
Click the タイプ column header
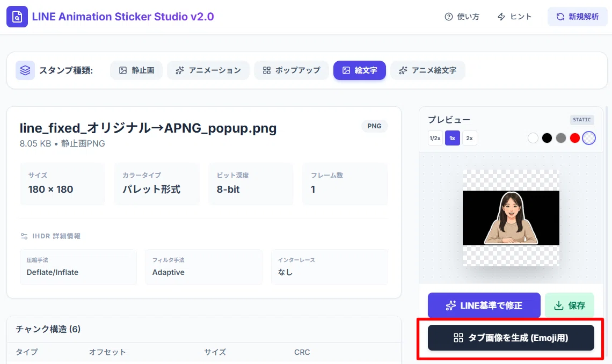pos(26,352)
